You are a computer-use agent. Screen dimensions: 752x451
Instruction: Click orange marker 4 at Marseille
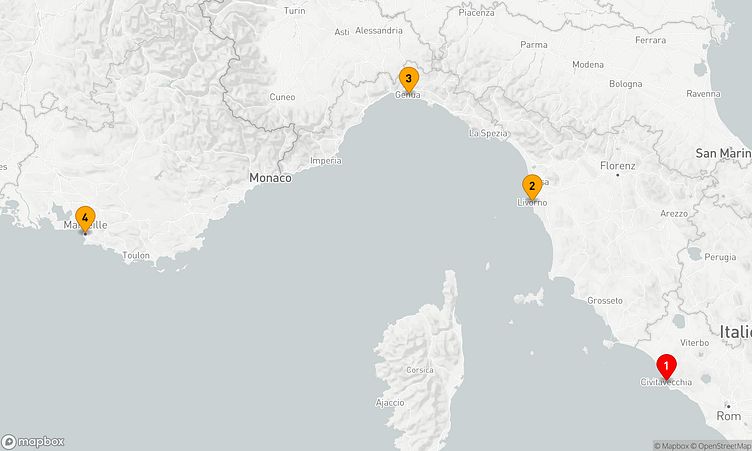(x=85, y=219)
